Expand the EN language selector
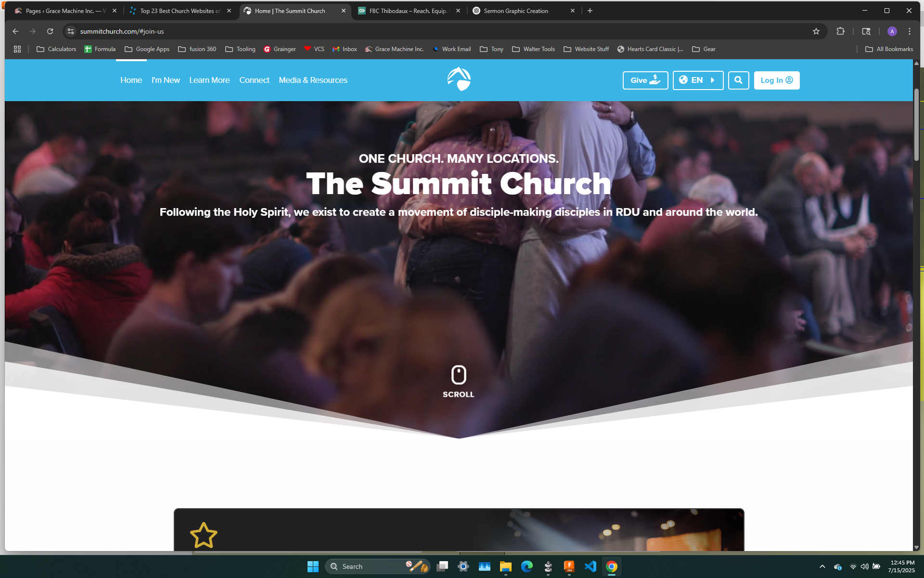The height and width of the screenshot is (578, 924). [697, 80]
